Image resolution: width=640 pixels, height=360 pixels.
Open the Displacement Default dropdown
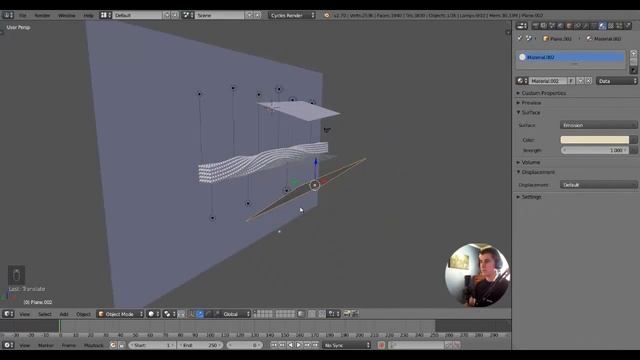point(598,185)
